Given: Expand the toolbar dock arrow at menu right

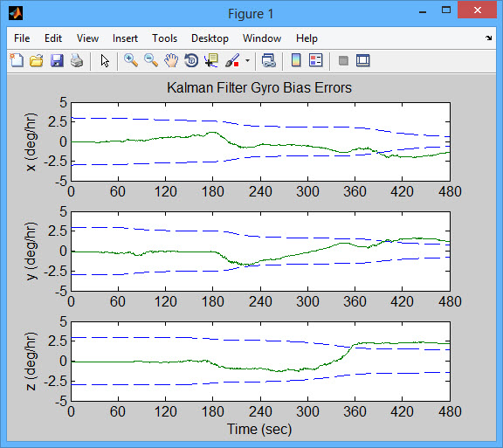Looking at the screenshot, I should [488, 38].
